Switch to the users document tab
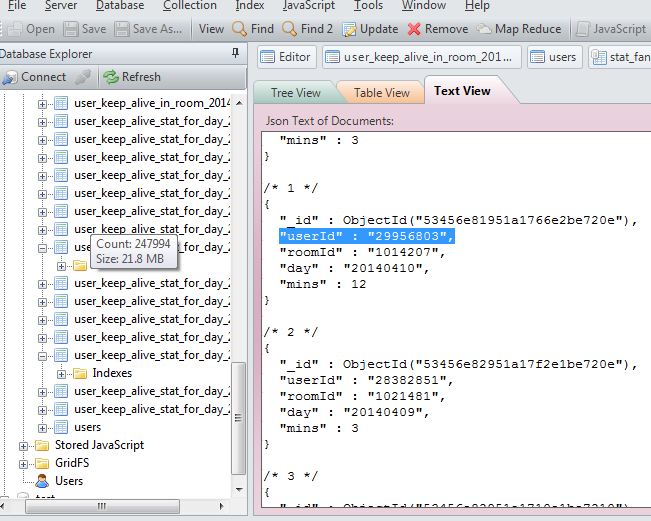The image size is (651, 521). click(555, 57)
